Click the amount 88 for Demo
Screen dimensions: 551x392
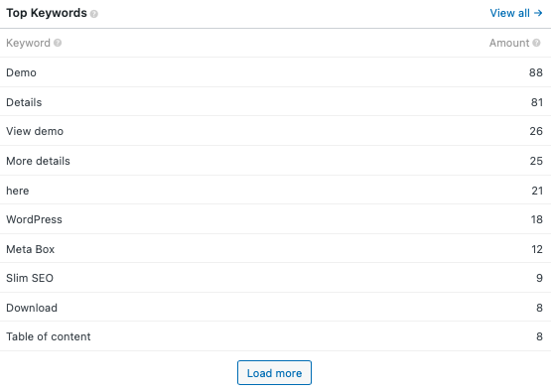click(x=536, y=72)
